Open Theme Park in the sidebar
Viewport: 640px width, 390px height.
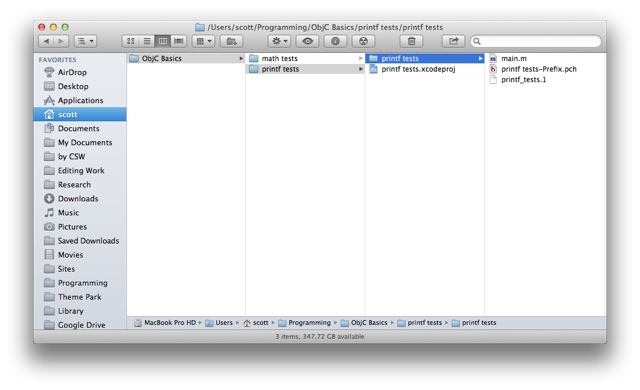pyautogui.click(x=79, y=297)
